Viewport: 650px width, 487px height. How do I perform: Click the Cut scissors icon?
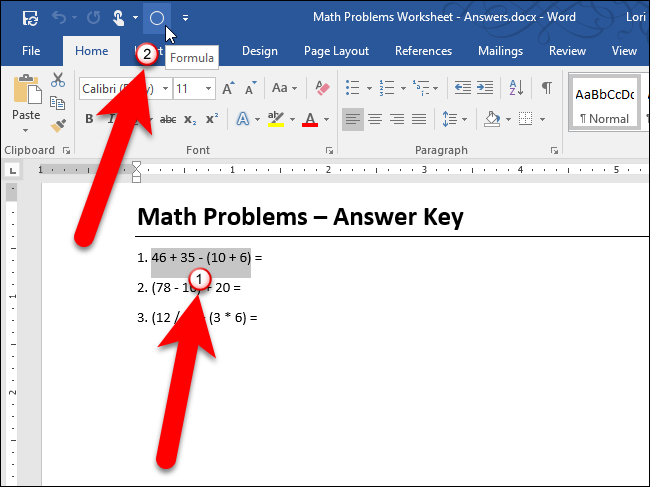click(58, 81)
